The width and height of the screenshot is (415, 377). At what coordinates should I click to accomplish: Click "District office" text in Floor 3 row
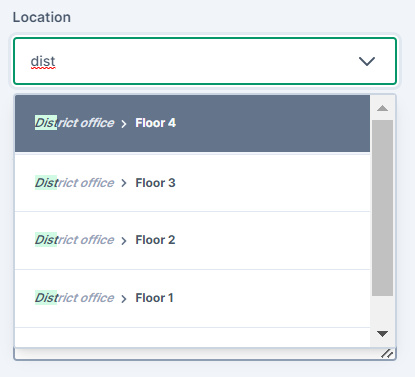[74, 183]
